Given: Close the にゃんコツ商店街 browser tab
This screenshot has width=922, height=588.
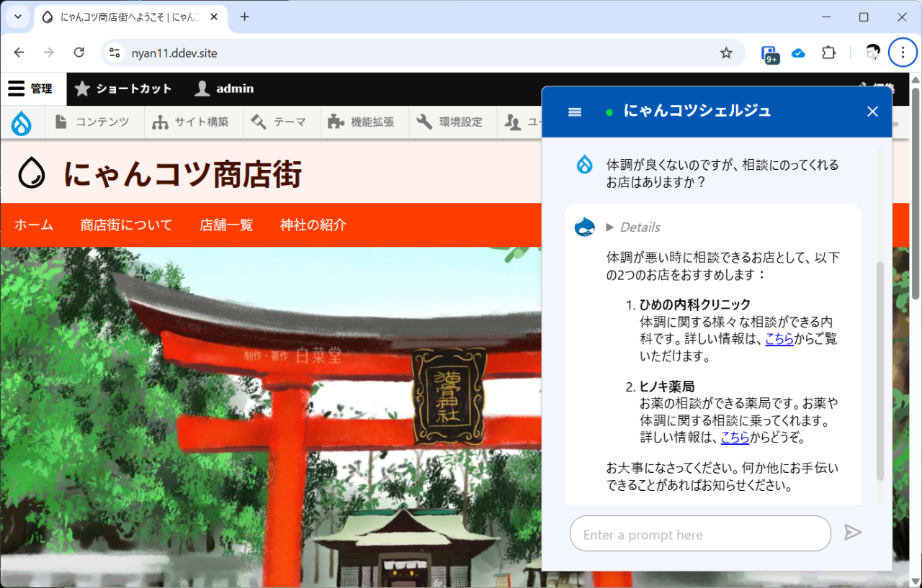Looking at the screenshot, I should (x=212, y=17).
